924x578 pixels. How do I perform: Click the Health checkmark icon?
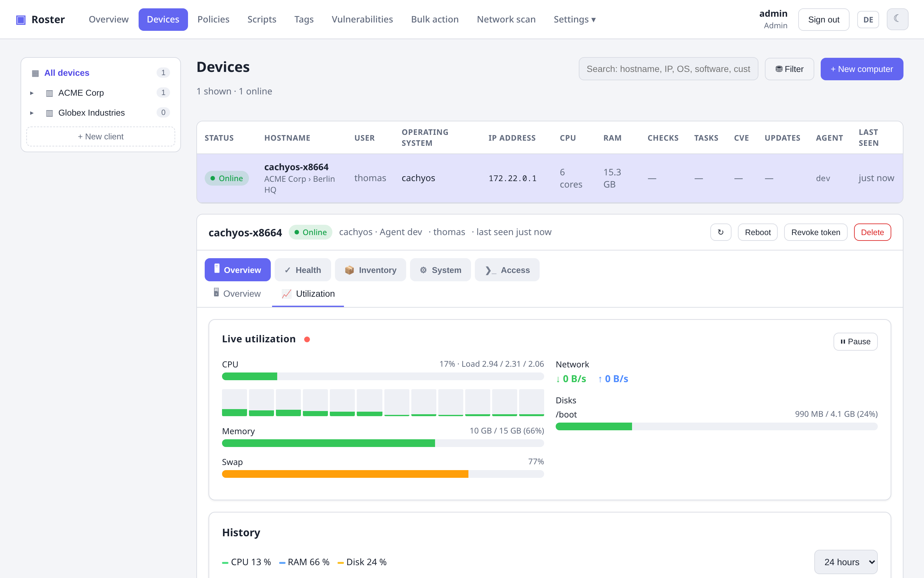287,270
